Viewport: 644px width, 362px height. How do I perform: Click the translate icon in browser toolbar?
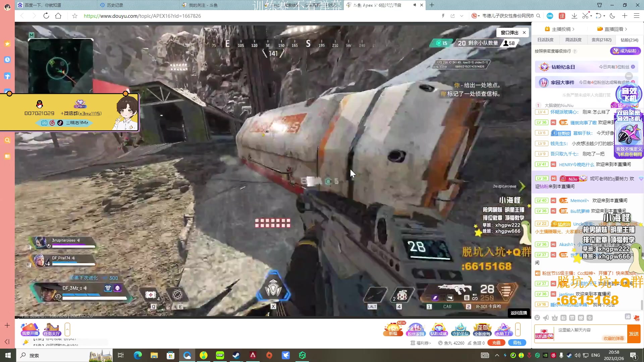(562, 16)
